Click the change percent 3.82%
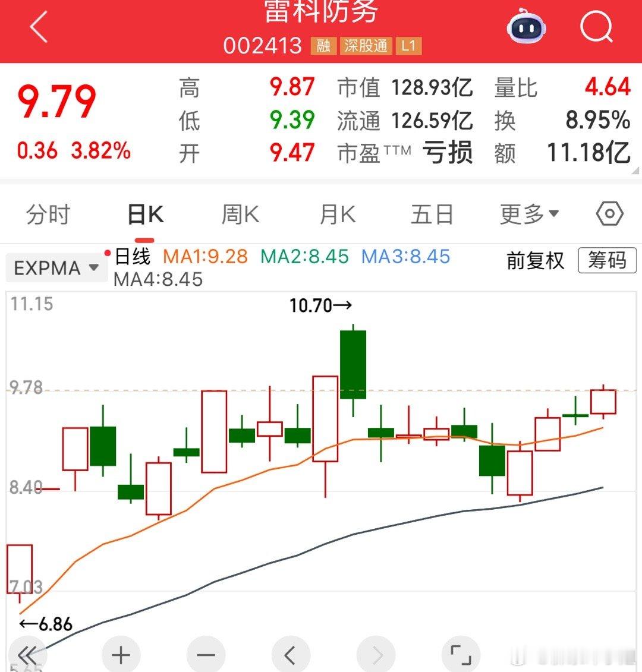Viewport: 642px width, 672px height. (101, 151)
